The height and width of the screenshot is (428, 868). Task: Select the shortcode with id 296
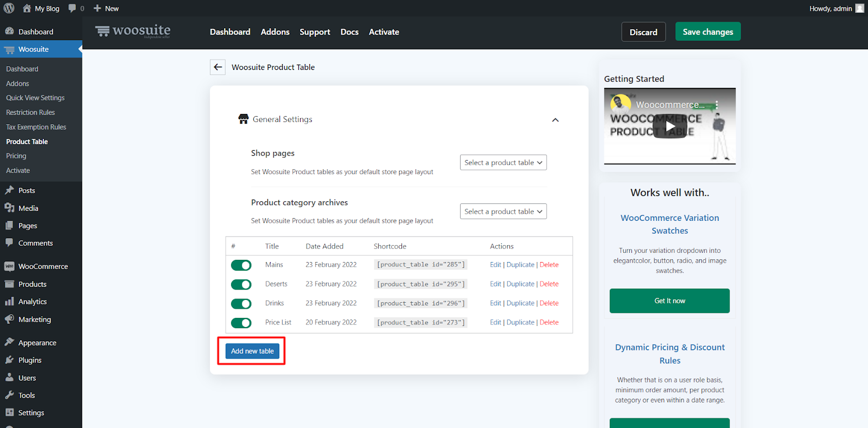click(420, 303)
